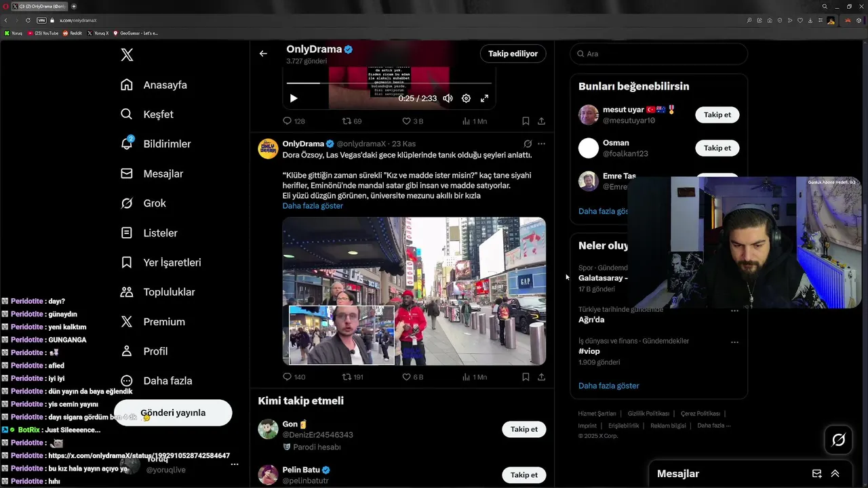The image size is (868, 488).
Task: Open more options for Ağrı'da trend
Action: [x=734, y=310]
